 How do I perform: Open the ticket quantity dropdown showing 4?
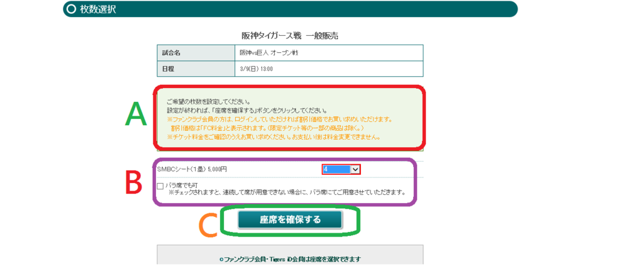point(341,169)
